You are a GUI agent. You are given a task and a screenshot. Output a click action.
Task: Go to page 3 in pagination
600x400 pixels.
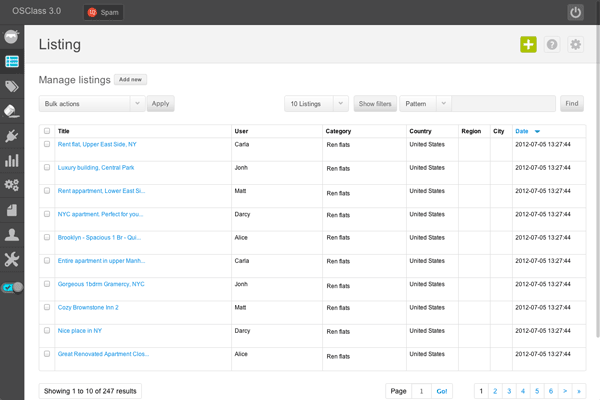coord(509,390)
